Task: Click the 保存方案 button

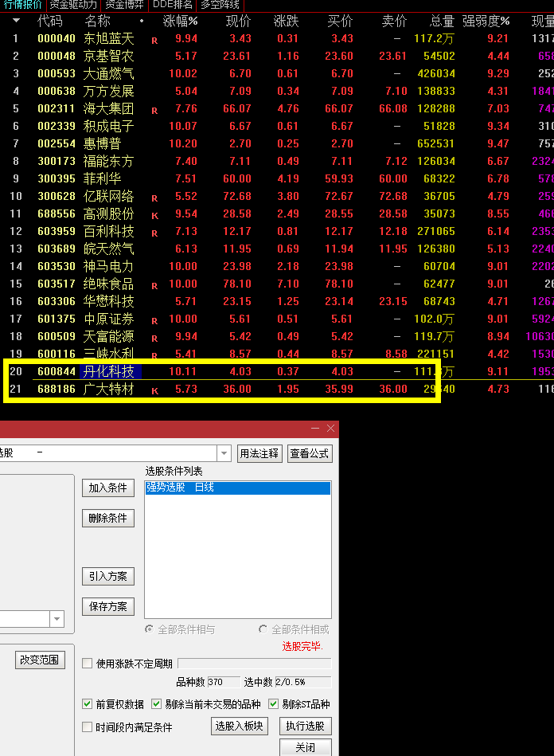Action: coord(108,606)
